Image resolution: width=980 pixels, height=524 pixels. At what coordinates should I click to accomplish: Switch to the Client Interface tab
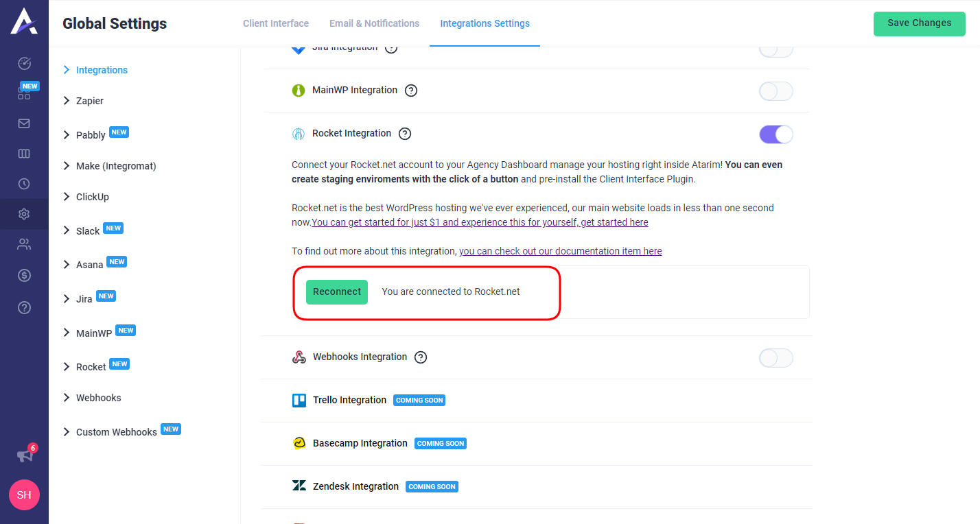point(276,23)
